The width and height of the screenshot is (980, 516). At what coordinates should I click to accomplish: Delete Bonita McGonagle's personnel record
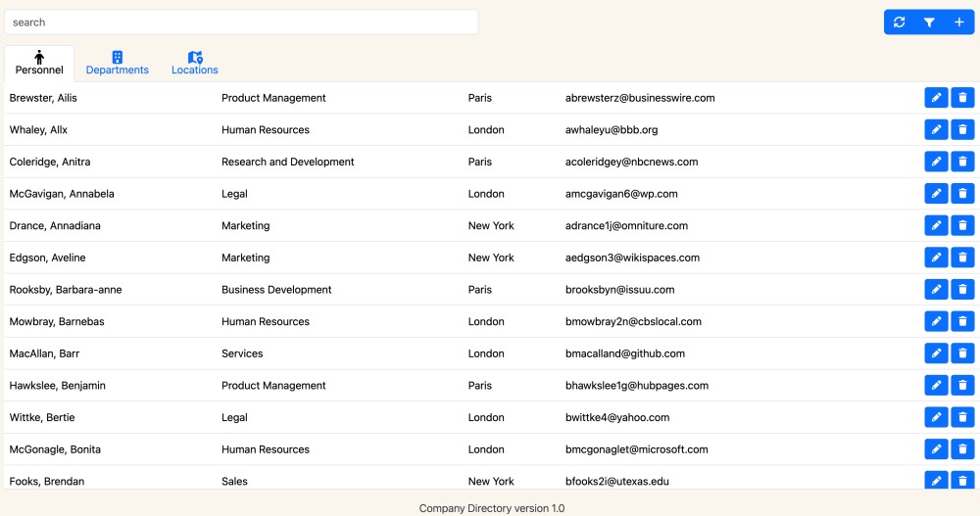point(962,449)
